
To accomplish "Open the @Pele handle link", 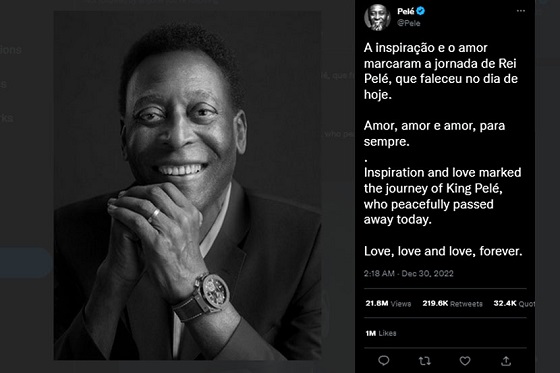I will click(409, 23).
